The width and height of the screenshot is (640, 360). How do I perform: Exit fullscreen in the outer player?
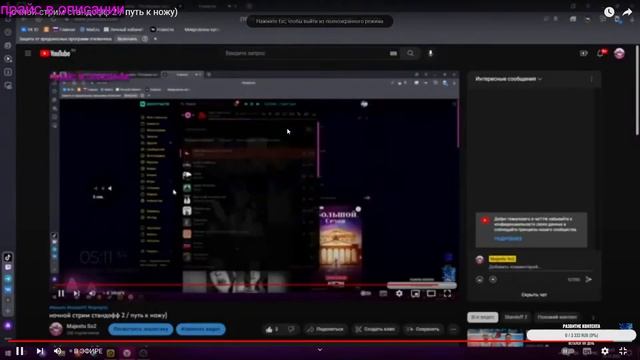click(x=623, y=351)
